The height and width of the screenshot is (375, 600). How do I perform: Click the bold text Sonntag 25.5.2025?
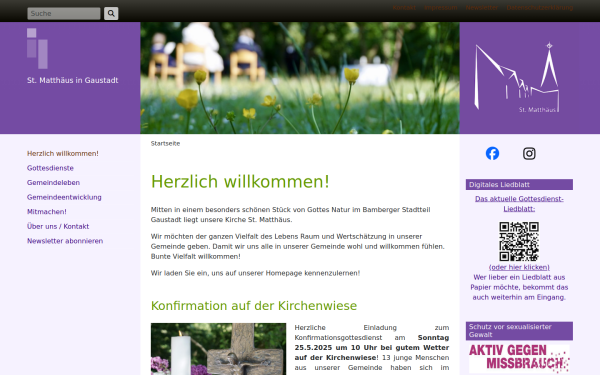[372, 342]
